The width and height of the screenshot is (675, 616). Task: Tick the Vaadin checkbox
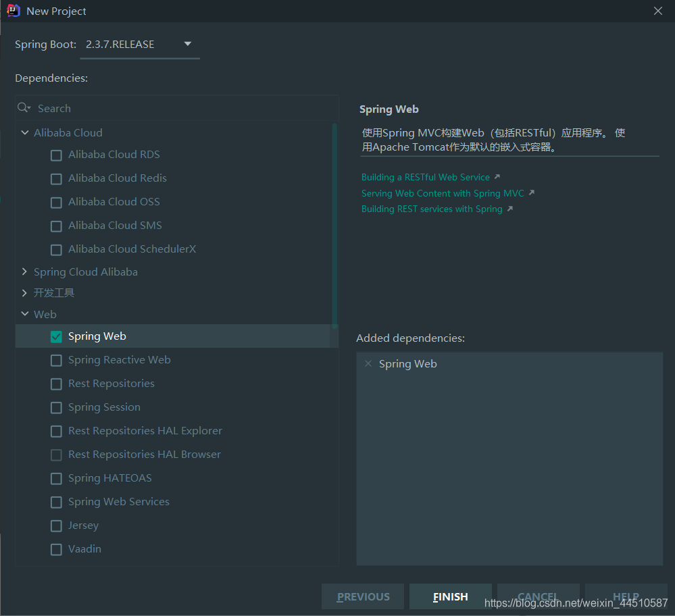(x=56, y=550)
